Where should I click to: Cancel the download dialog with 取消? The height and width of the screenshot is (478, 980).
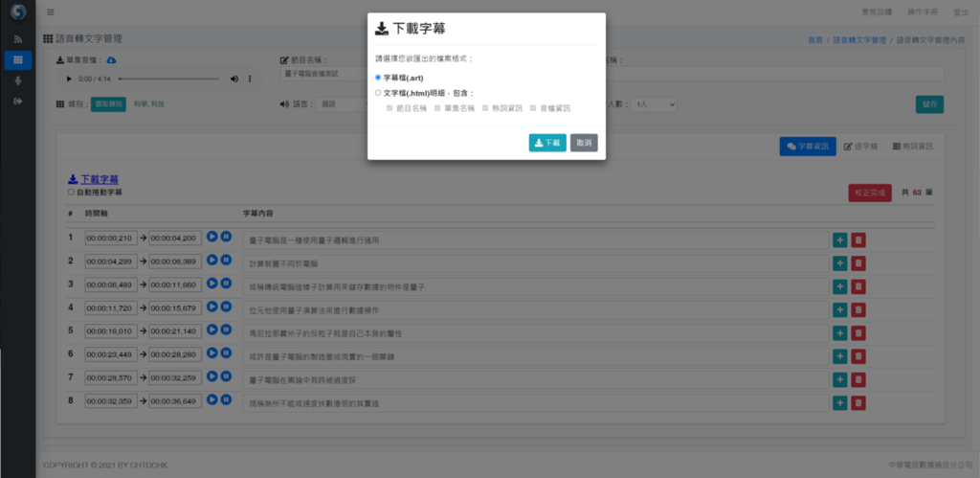tap(584, 143)
